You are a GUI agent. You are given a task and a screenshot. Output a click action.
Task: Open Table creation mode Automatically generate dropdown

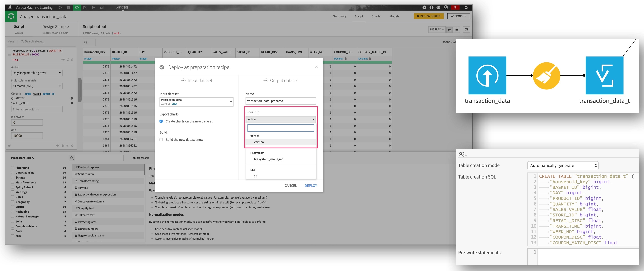pos(563,166)
